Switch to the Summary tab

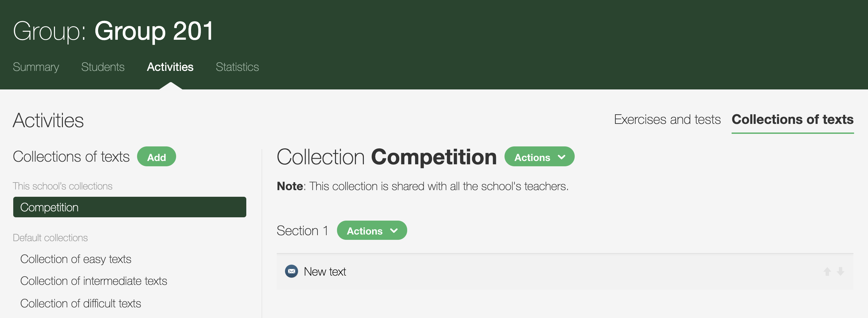coord(35,67)
